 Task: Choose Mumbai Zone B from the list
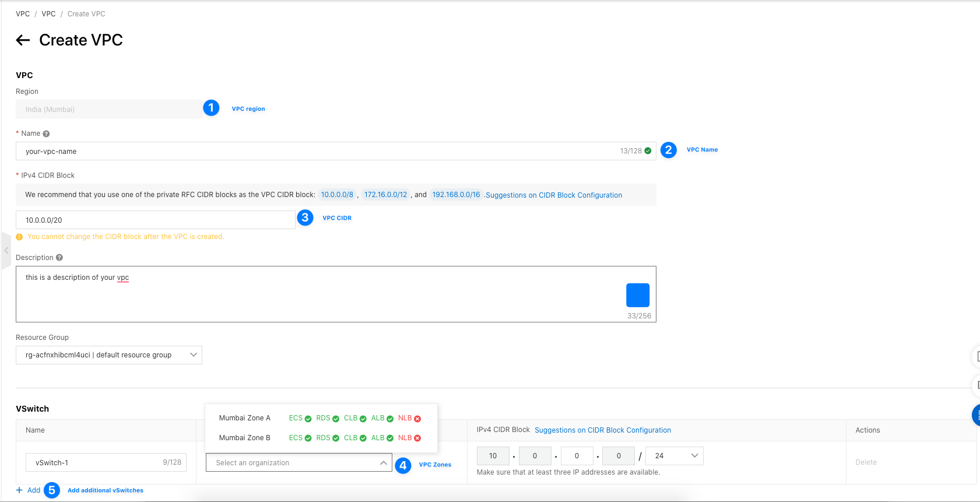point(245,438)
